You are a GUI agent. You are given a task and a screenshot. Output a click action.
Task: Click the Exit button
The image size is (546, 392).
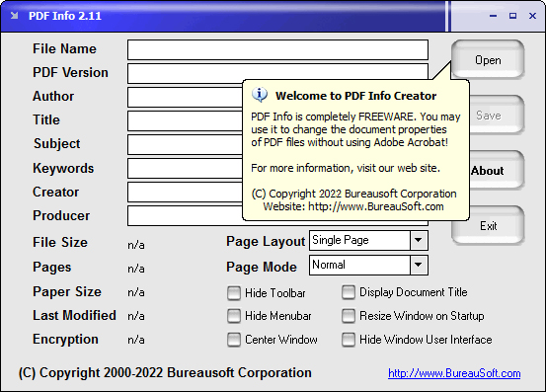click(x=488, y=225)
